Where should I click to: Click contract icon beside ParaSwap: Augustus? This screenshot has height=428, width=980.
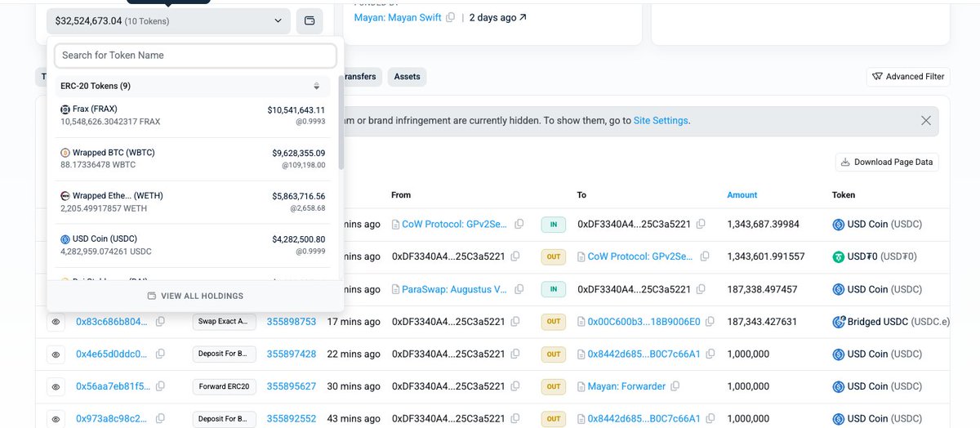396,289
